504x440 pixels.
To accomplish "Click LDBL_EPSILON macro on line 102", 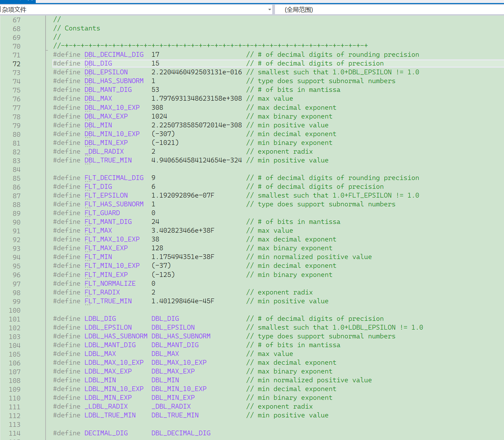I will [108, 327].
